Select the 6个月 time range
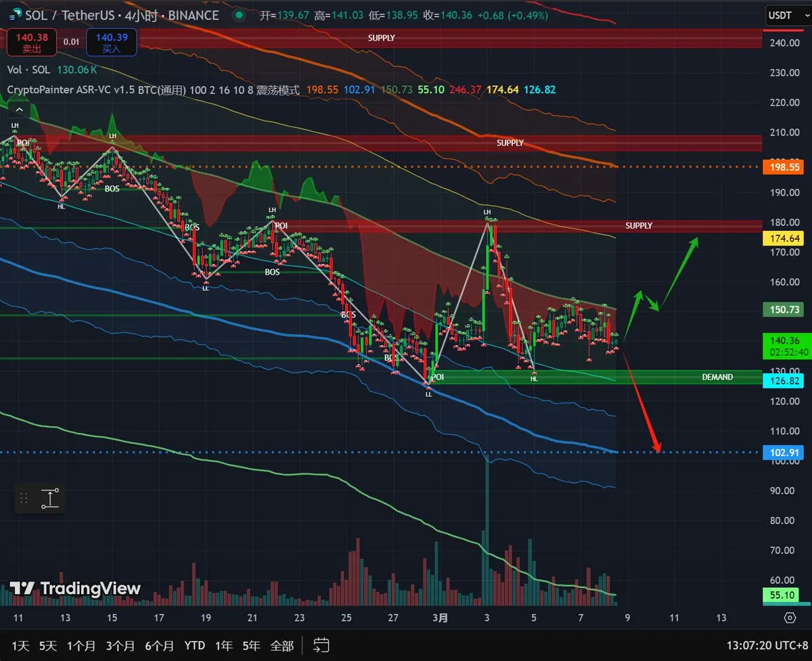 (158, 645)
